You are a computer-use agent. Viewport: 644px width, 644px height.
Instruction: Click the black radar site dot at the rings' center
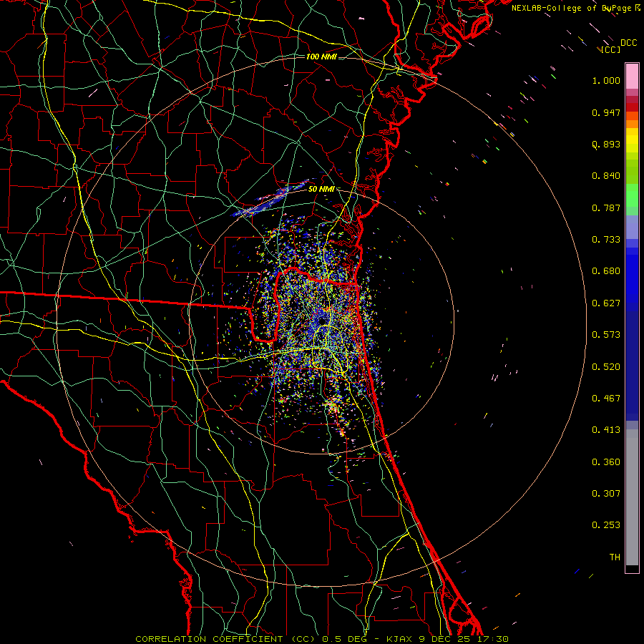tap(322, 321)
